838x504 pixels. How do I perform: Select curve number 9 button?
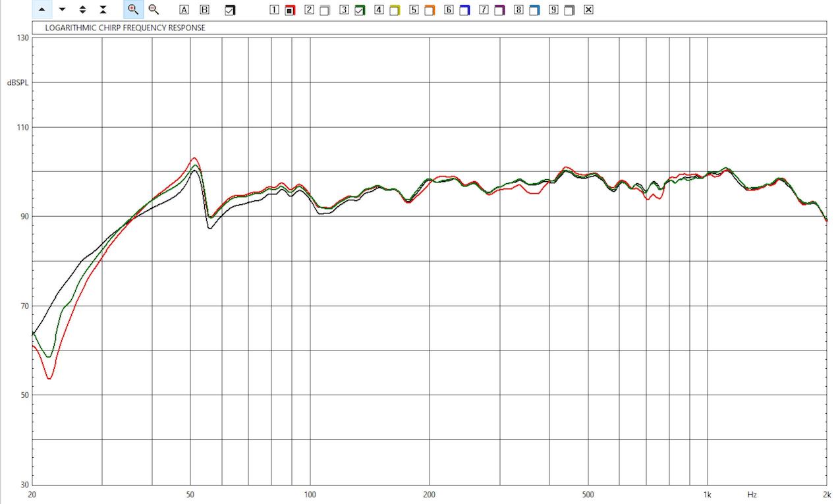[x=553, y=10]
